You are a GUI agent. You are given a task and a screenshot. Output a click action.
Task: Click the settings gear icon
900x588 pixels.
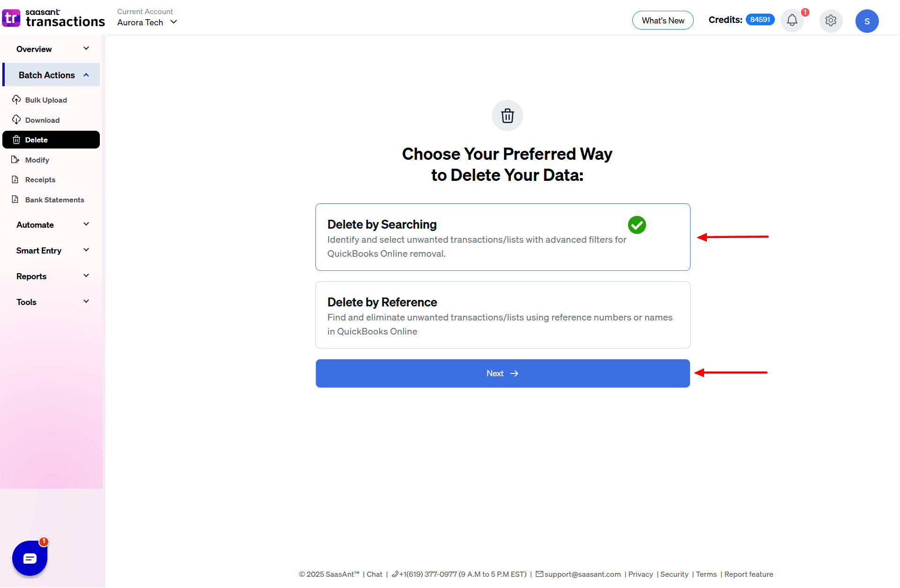[x=831, y=21]
